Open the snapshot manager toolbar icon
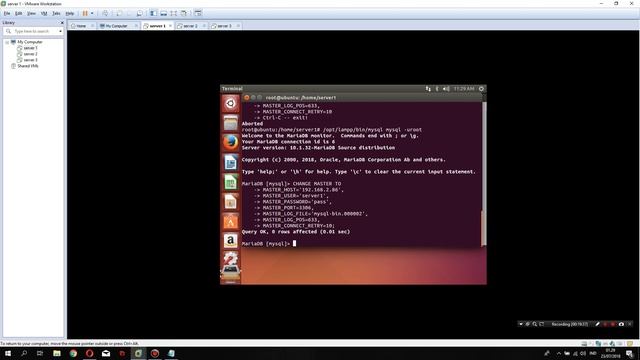640x360 pixels. [x=140, y=13]
